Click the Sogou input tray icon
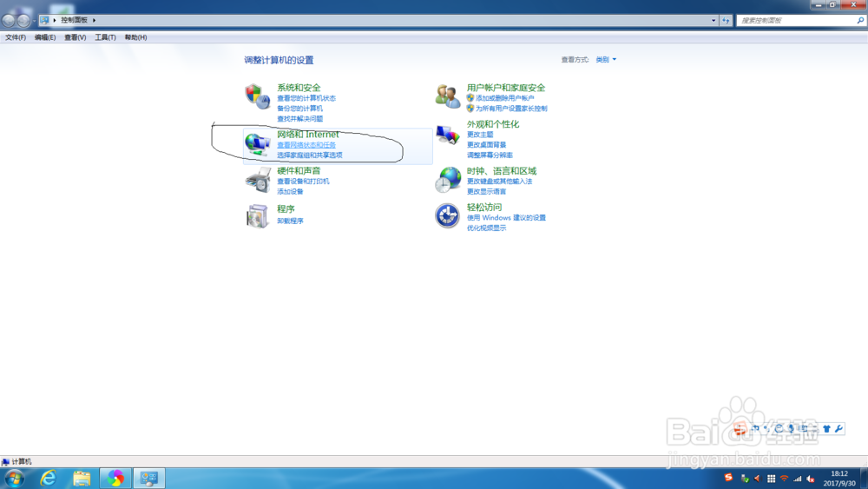 click(x=728, y=478)
